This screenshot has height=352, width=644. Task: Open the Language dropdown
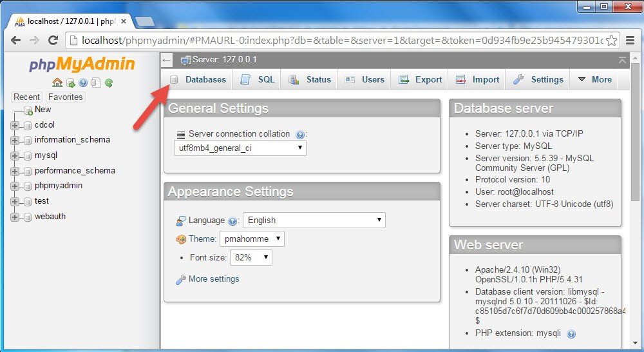(x=314, y=220)
